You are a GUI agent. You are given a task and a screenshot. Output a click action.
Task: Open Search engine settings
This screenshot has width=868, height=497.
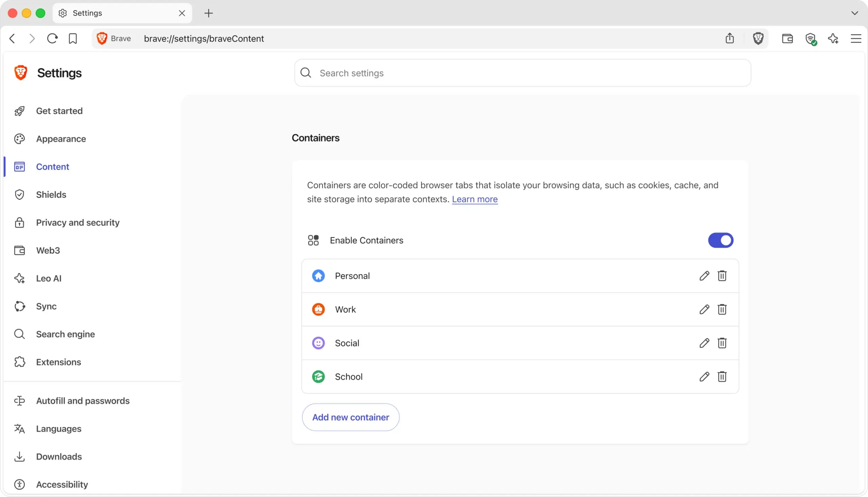pos(65,334)
